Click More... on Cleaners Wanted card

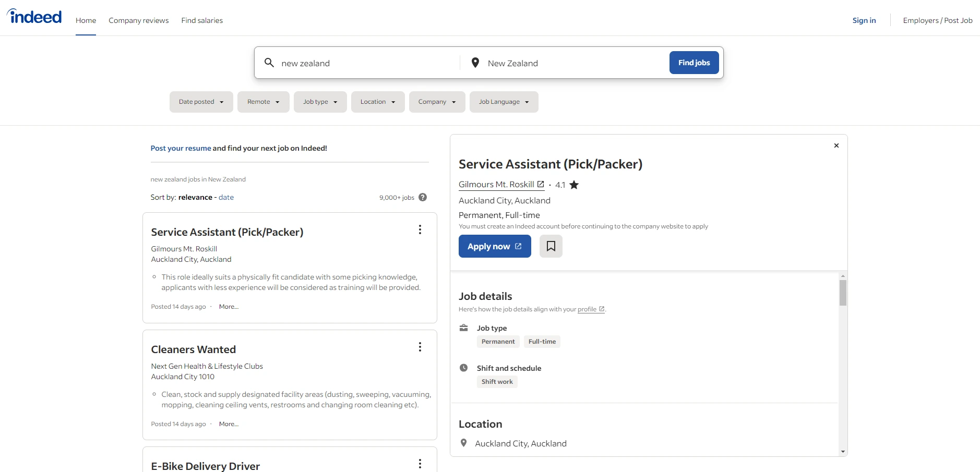tap(229, 424)
